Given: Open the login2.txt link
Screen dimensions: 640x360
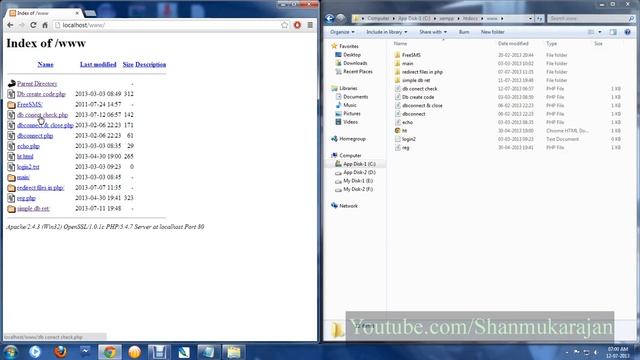Looking at the screenshot, I should 28,167.
